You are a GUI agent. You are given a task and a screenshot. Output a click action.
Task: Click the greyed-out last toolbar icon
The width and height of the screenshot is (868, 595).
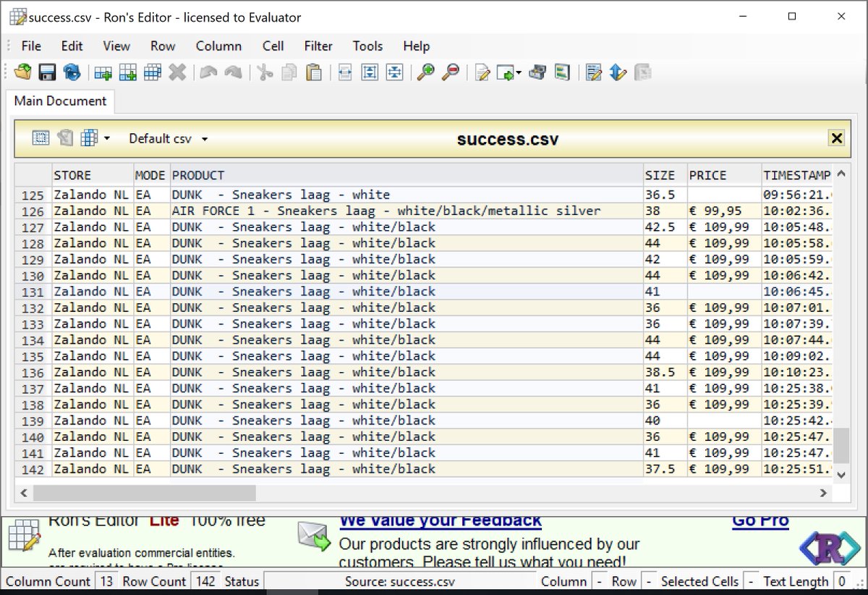coord(642,72)
